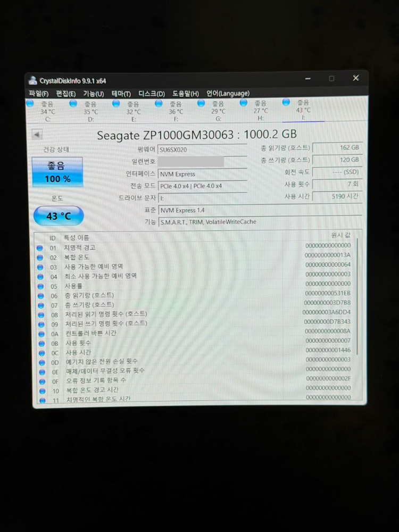Open the 편집(E) menu

[66, 94]
